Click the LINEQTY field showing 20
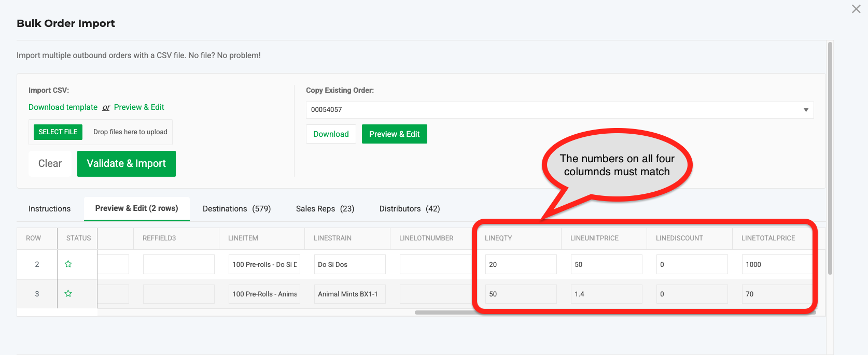Screen dimensions: 868x355 pyautogui.click(x=521, y=264)
